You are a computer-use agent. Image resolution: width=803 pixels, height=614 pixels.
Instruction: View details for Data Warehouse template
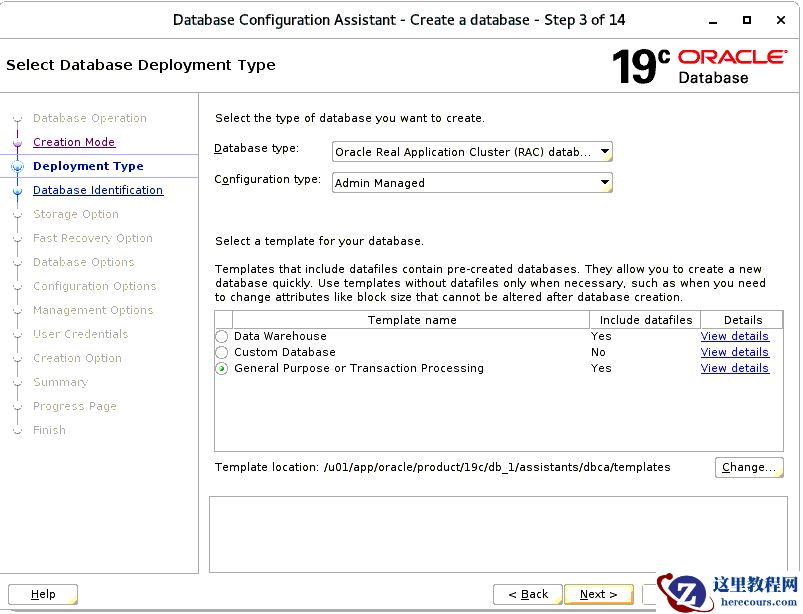click(734, 336)
